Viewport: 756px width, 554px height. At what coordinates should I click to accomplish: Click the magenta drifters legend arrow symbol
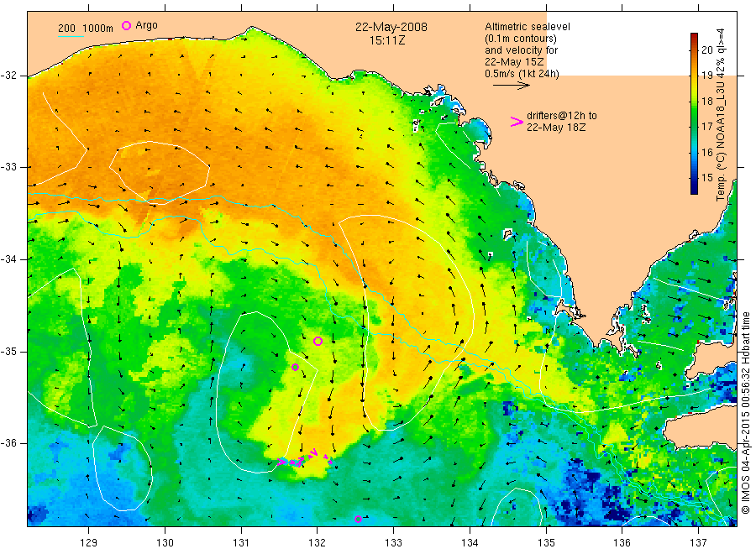(517, 123)
